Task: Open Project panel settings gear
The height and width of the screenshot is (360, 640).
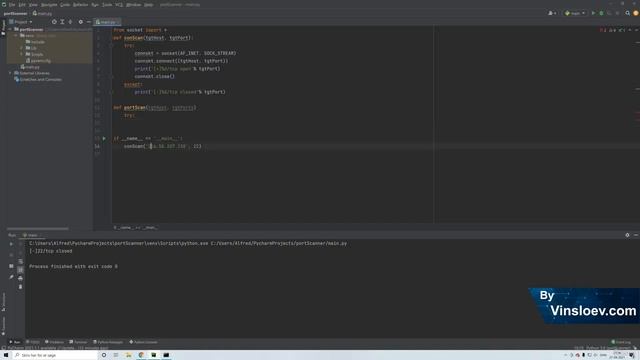Action: 80,22
